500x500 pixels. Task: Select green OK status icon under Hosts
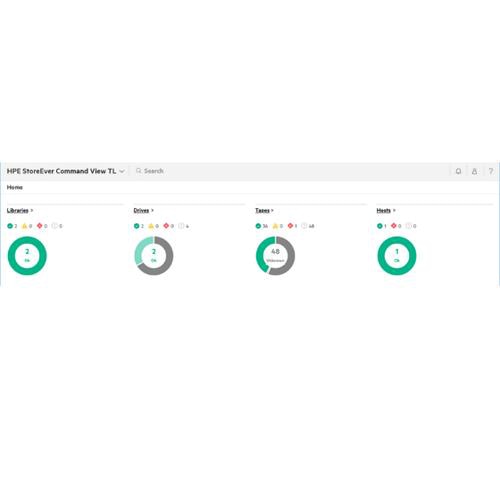tap(380, 226)
